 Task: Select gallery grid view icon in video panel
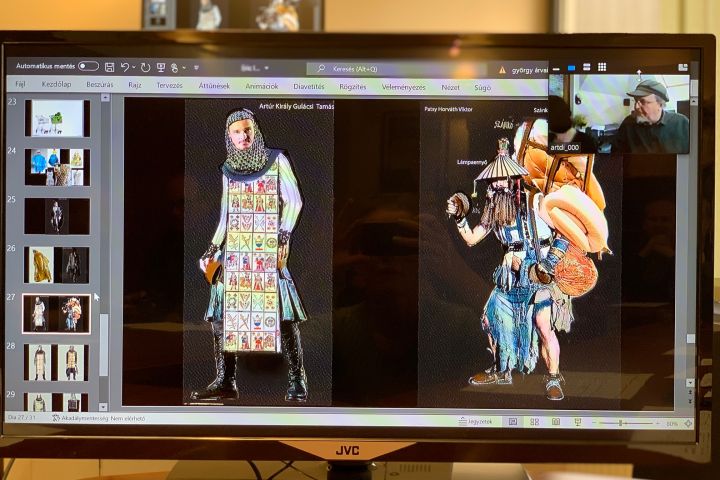click(602, 67)
